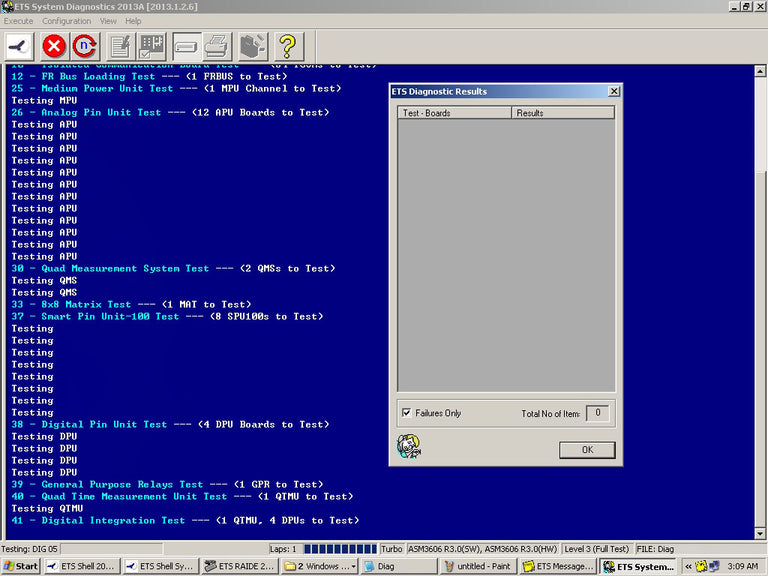Click the 25 - Medium Power Unit Test line
The width and height of the screenshot is (768, 576).
(x=176, y=89)
